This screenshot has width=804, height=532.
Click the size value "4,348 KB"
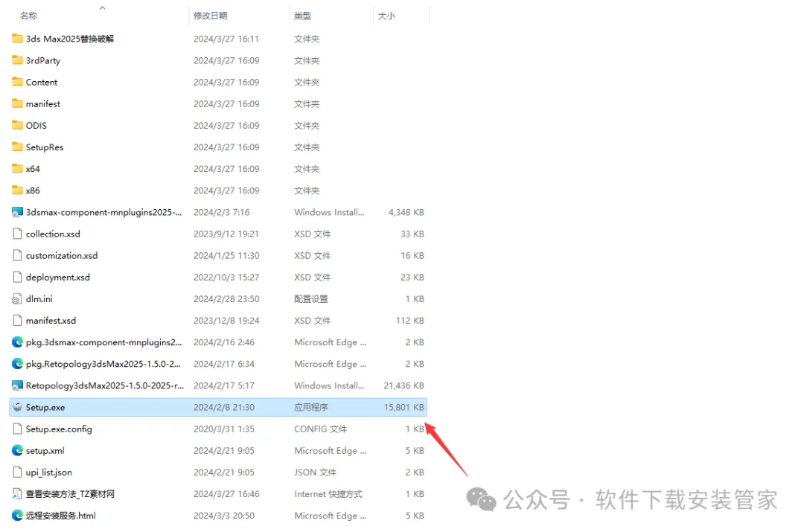[406, 212]
